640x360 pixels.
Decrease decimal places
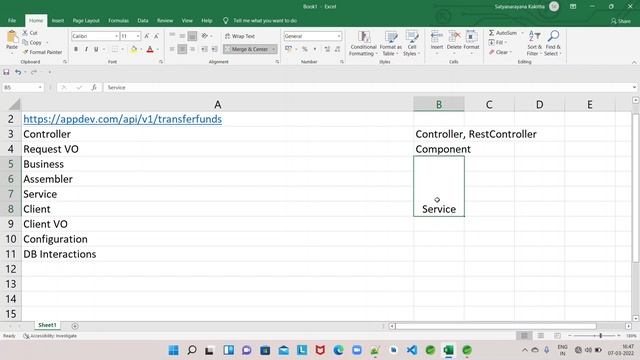(337, 49)
